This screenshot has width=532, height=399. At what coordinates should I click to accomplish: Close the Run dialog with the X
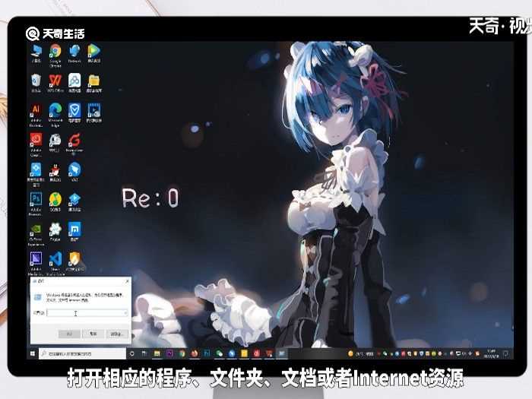point(127,281)
